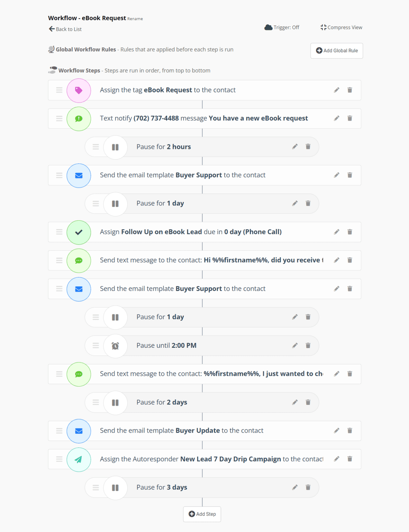This screenshot has height=532, width=409.
Task: Click the pink tag step icon
Action: click(x=79, y=90)
